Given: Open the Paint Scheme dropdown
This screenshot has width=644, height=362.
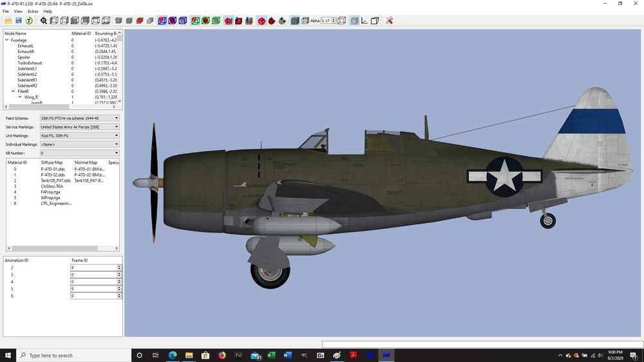Looking at the screenshot, I should pos(79,119).
